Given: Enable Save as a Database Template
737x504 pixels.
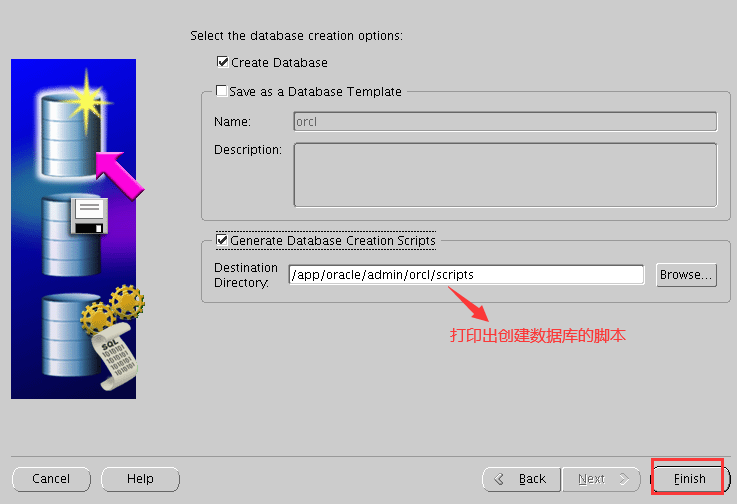Looking at the screenshot, I should [x=221, y=91].
